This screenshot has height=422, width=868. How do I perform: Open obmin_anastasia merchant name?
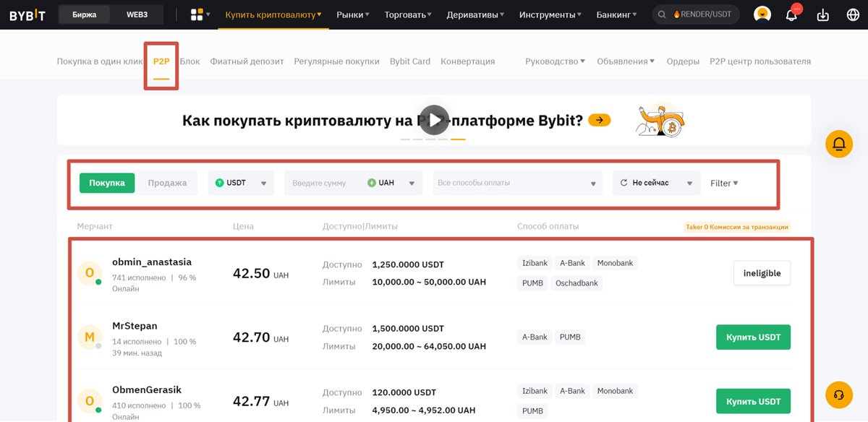tap(152, 262)
